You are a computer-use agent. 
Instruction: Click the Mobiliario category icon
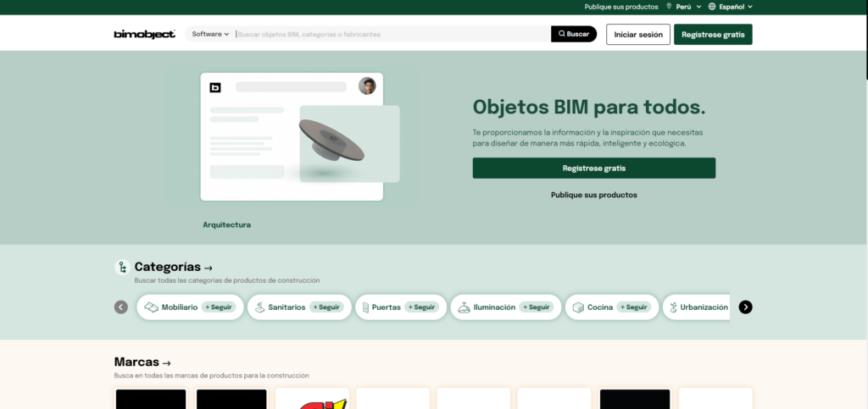[151, 307]
